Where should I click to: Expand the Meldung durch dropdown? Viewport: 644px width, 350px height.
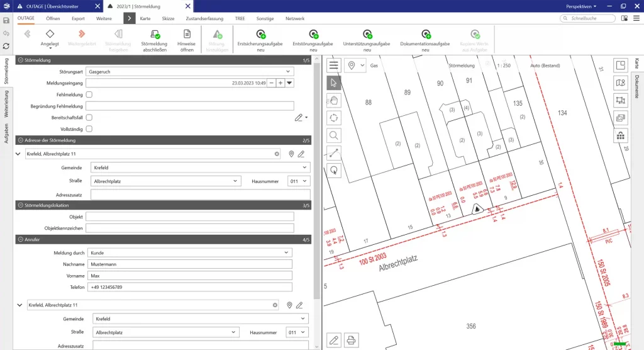pos(287,252)
